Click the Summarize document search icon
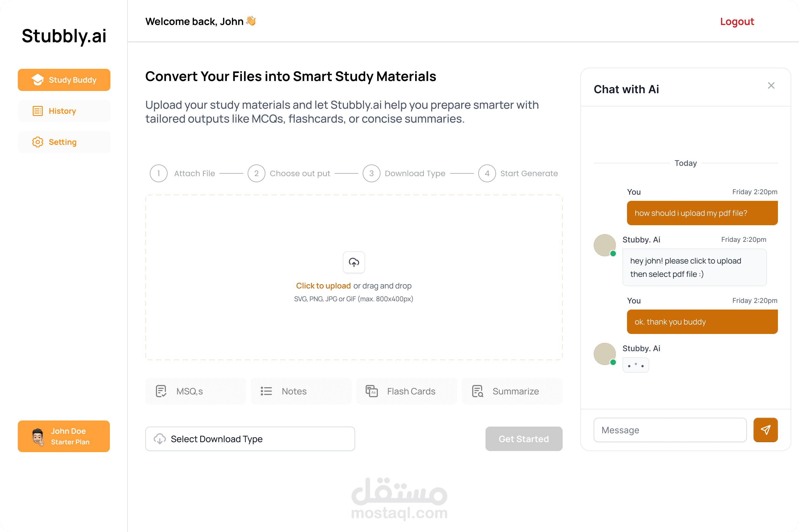Screen dimensions: 799x532 click(x=477, y=391)
